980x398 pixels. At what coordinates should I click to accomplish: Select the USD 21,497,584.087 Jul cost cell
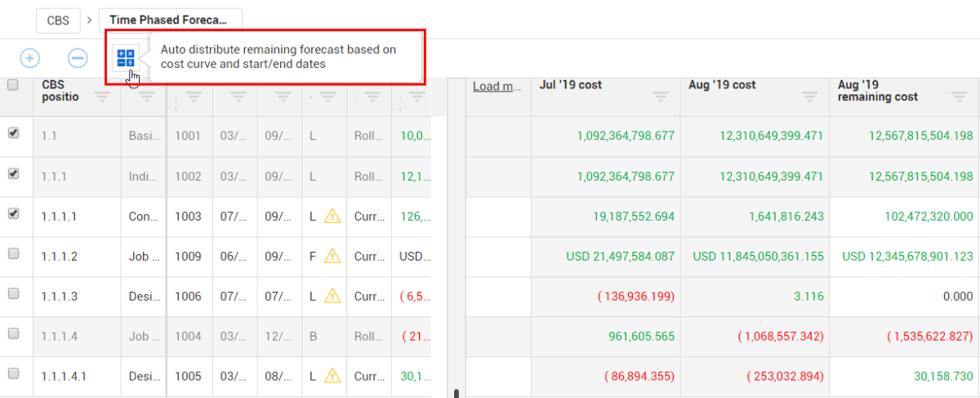[x=621, y=257]
